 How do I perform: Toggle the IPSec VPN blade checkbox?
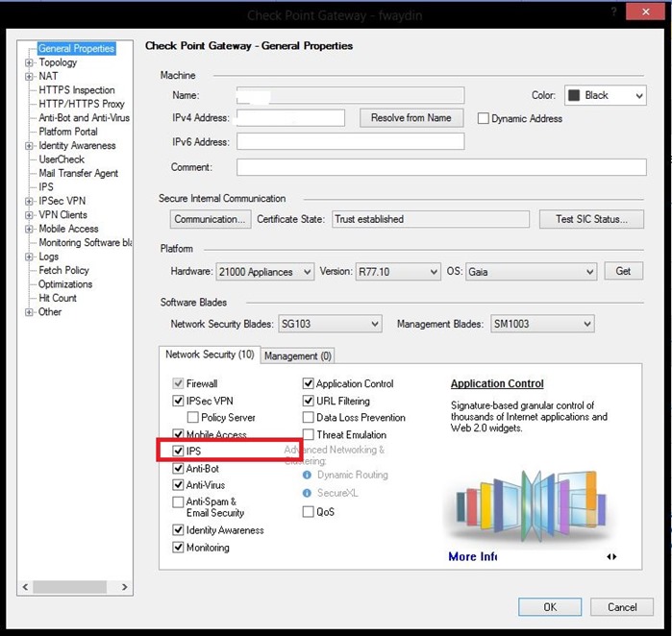click(178, 401)
